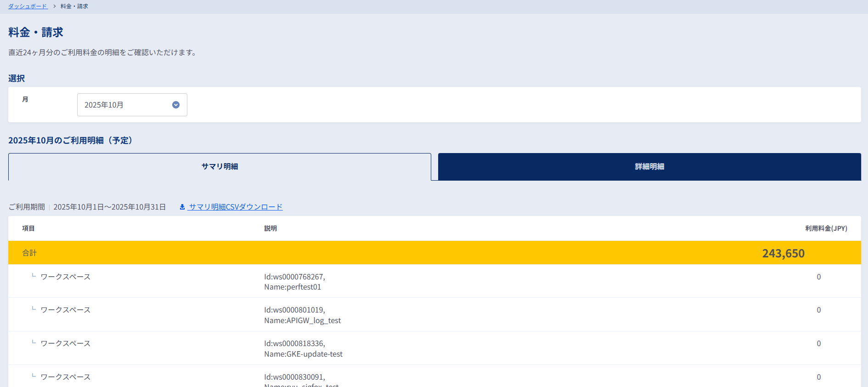868x387 pixels.
Task: Click the ご利用期間 date range text
Action: 109,207
